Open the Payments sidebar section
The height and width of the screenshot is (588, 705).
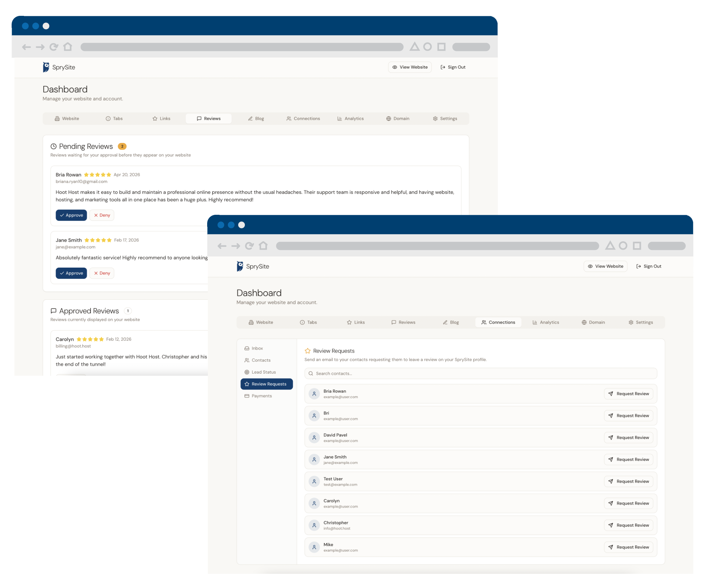(261, 396)
